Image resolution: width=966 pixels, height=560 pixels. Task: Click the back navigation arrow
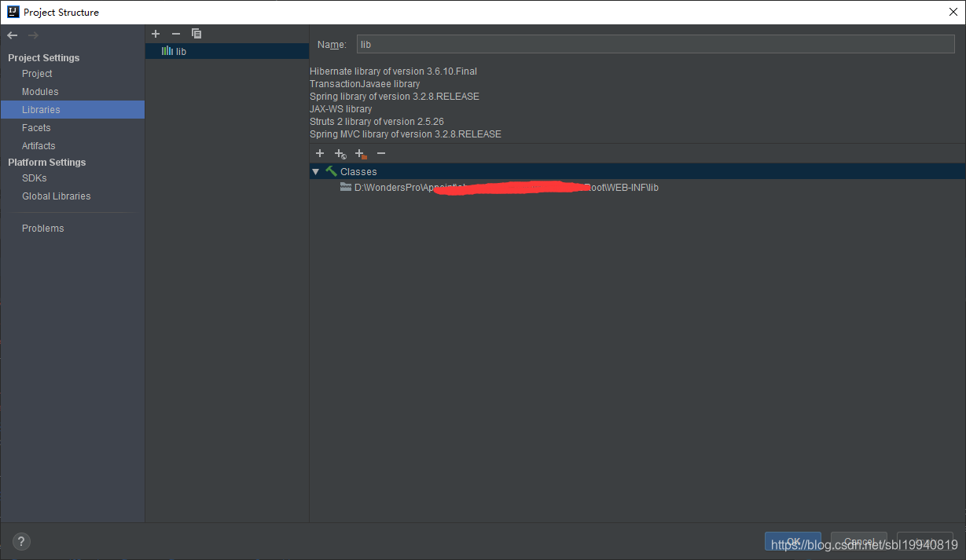13,35
